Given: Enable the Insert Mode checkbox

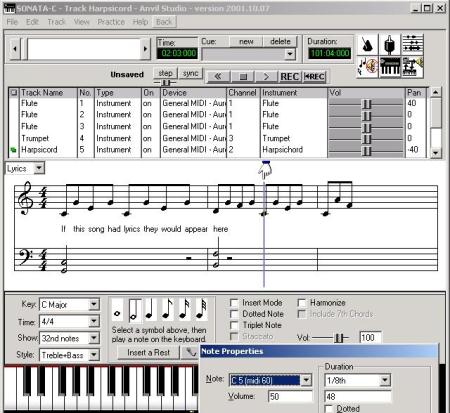Looking at the screenshot, I should click(234, 303).
